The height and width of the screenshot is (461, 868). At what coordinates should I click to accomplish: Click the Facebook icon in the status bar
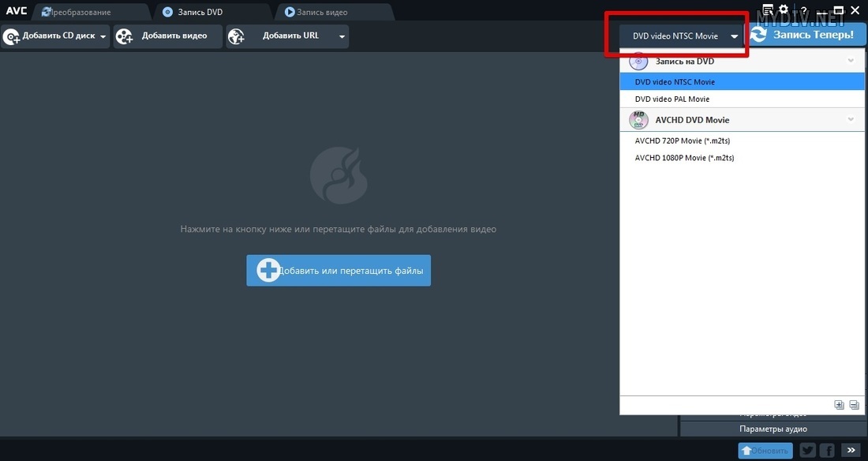point(827,450)
